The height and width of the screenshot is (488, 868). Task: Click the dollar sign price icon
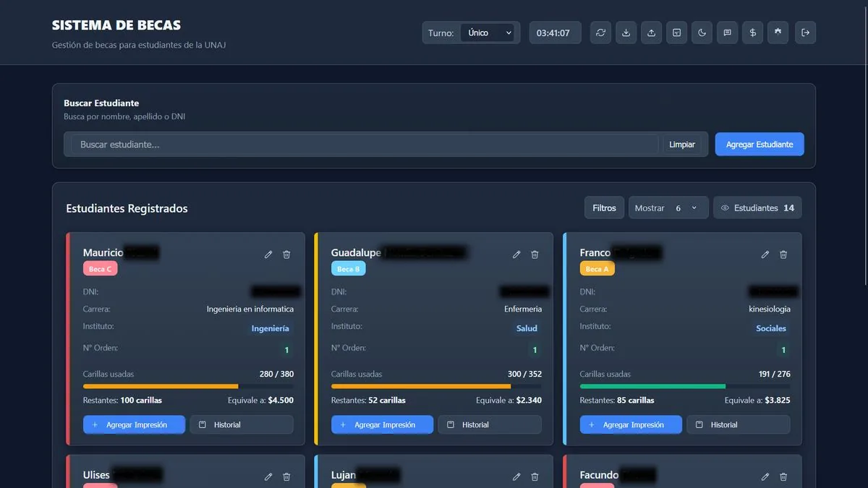coord(752,33)
